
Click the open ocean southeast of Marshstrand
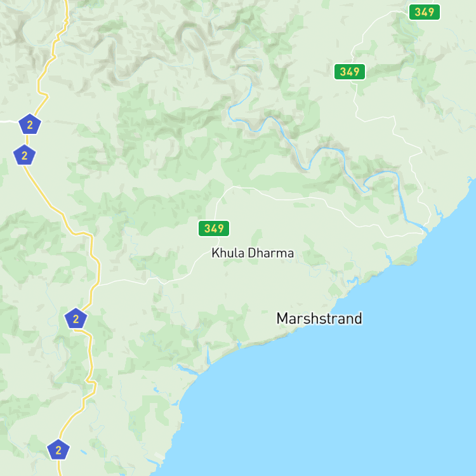pyautogui.click(x=380, y=395)
